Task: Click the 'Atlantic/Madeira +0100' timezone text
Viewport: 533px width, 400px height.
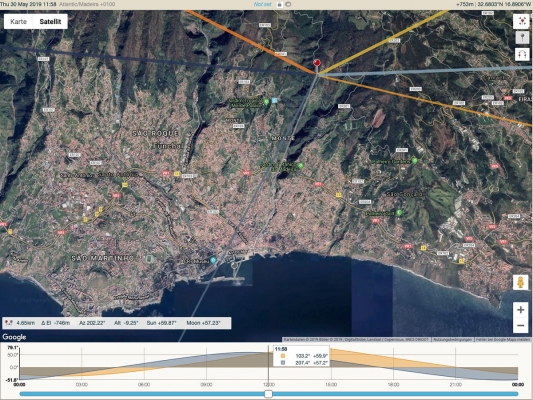Action: 87,4
